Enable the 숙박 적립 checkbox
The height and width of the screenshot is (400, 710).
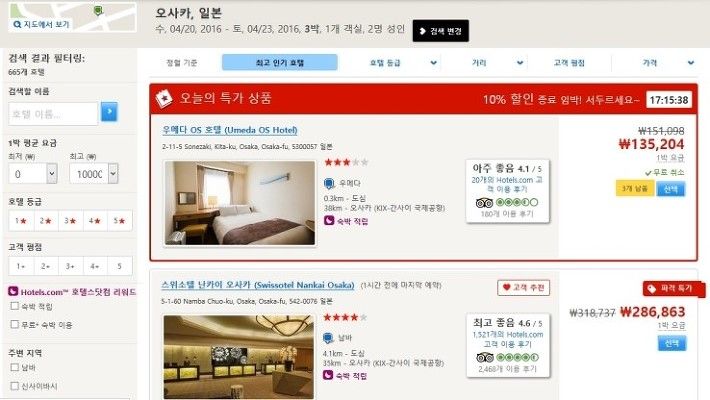click(x=14, y=306)
